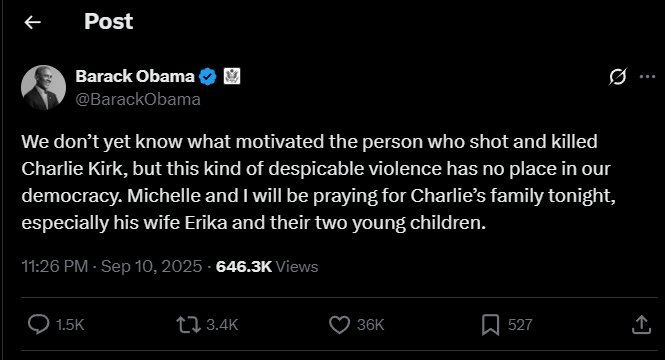The width and height of the screenshot is (665, 360).
Task: Open the three-dot more options menu
Action: click(x=647, y=77)
